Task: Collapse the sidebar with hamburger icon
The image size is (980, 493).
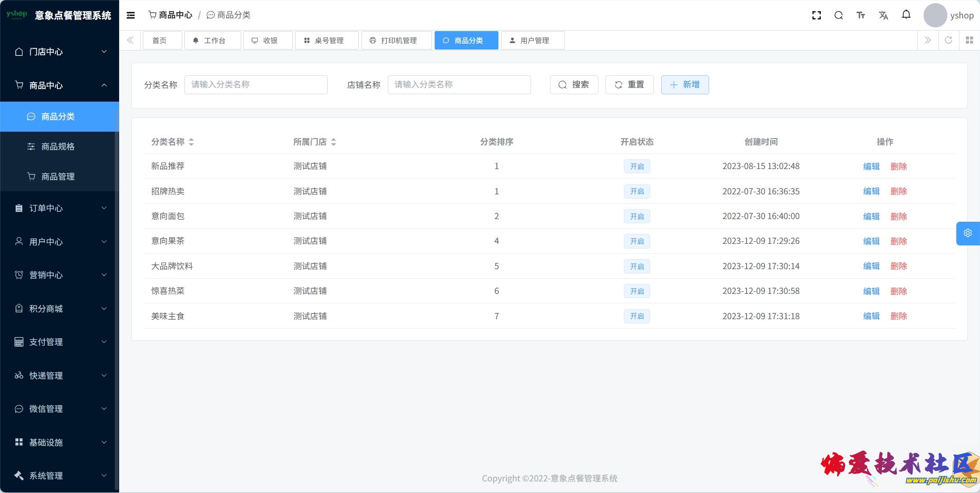Action: point(131,15)
